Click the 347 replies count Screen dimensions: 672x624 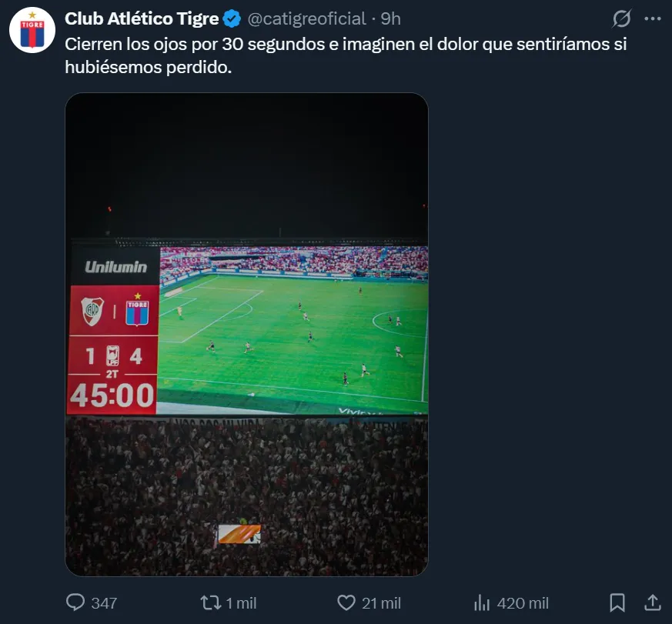tap(104, 603)
